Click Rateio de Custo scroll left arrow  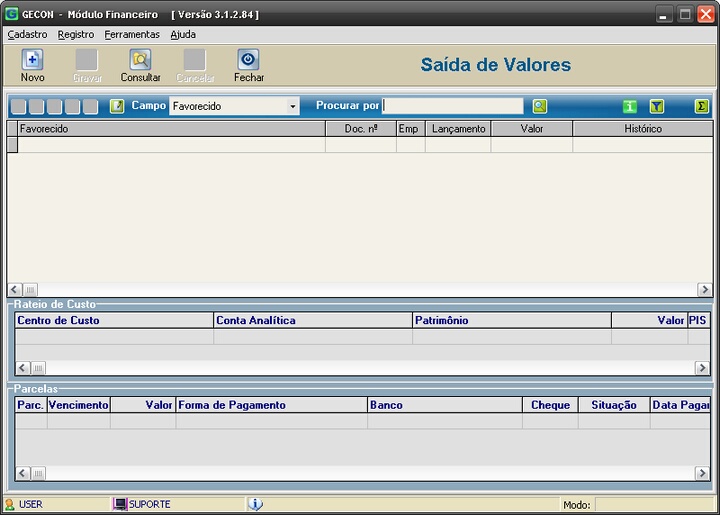tap(23, 368)
